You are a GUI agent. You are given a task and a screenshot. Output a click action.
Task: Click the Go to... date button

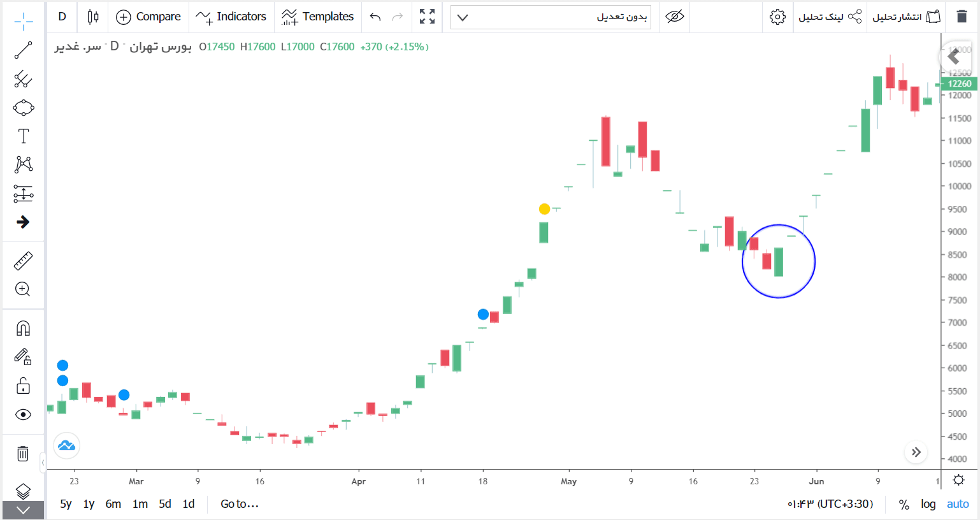coord(240,504)
